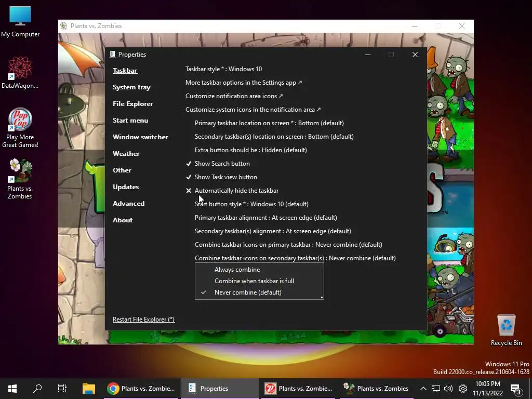The height and width of the screenshot is (399, 532).
Task: Show hidden tray icons chevron
Action: click(423, 389)
